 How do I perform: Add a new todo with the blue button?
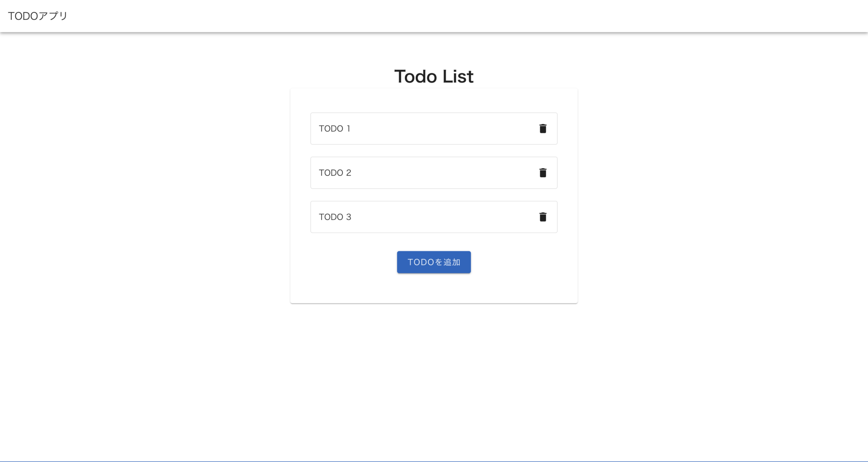[434, 262]
